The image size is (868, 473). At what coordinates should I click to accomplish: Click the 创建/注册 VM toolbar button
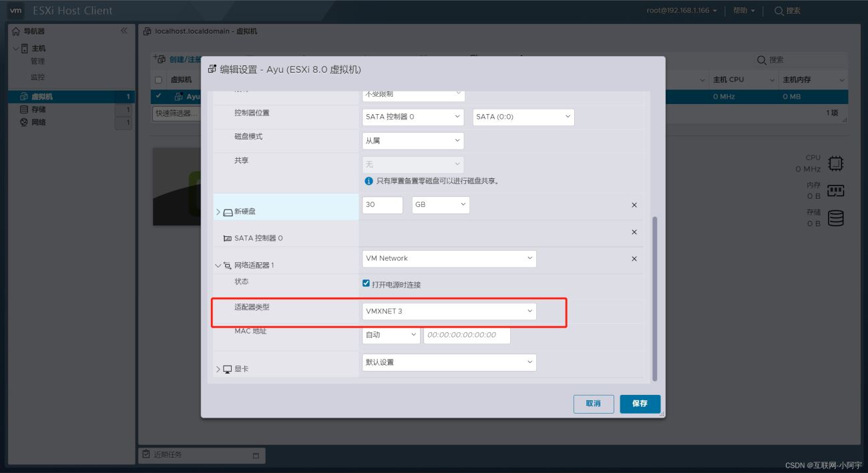[177, 59]
